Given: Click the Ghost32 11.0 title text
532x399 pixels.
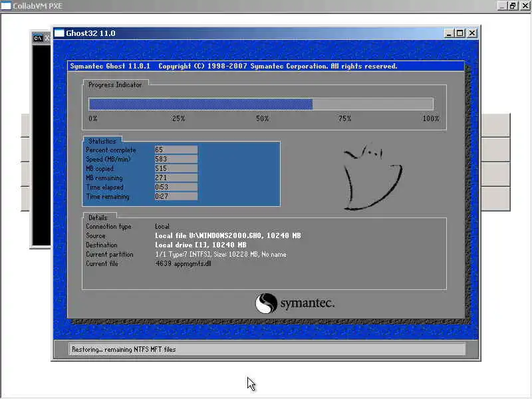Looking at the screenshot, I should (x=90, y=33).
